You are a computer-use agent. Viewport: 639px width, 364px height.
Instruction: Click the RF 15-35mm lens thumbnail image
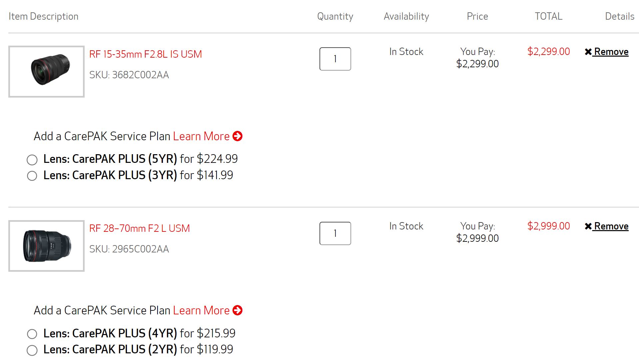click(47, 72)
